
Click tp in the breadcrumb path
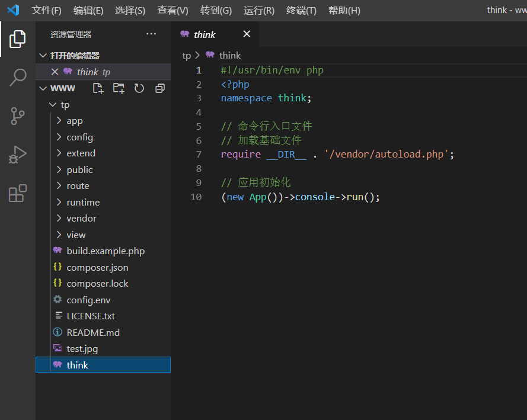pos(187,55)
